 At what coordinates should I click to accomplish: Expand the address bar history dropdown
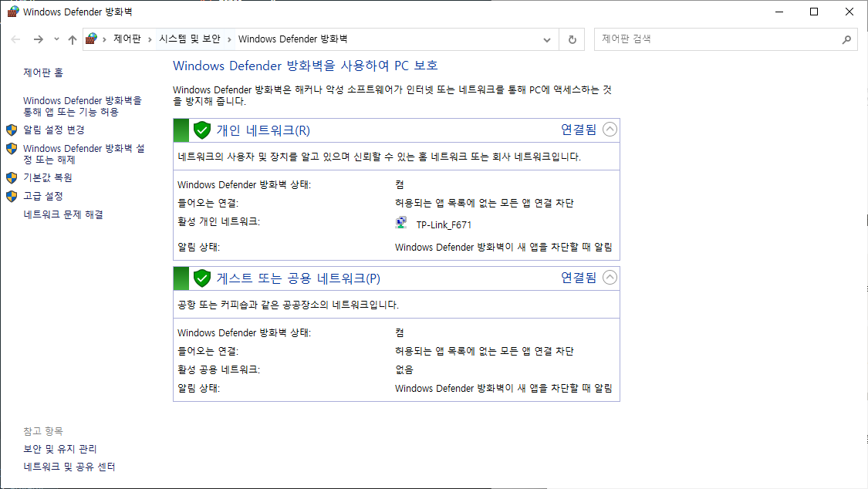tap(547, 39)
